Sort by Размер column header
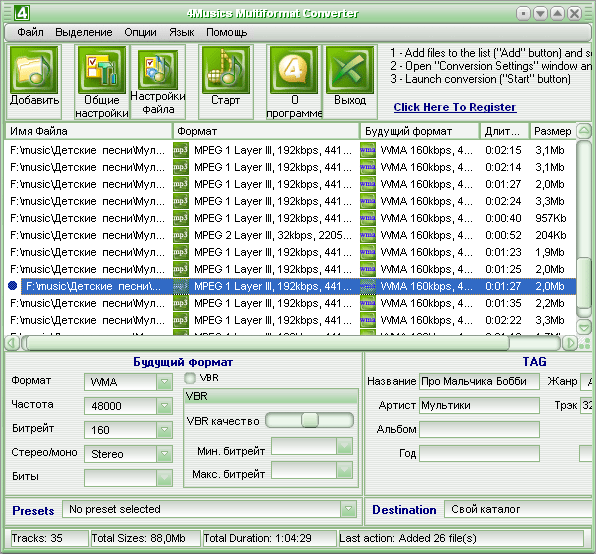This screenshot has height=554, width=596. (x=553, y=131)
